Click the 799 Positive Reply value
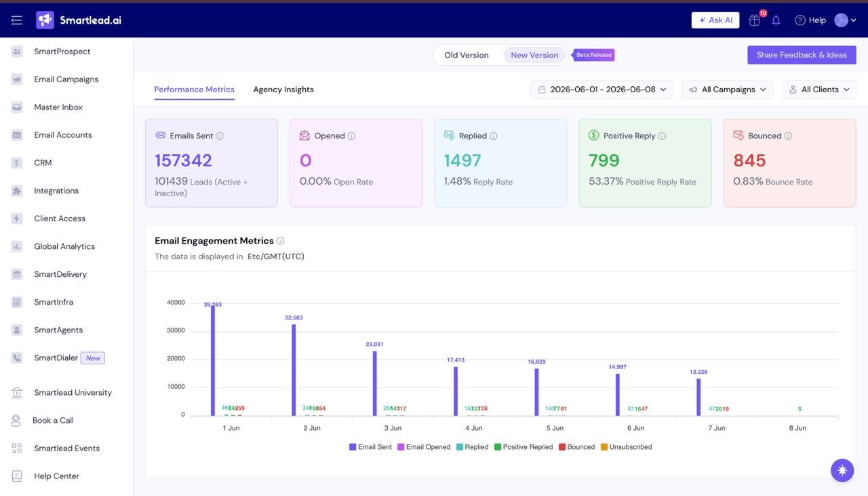The width and height of the screenshot is (868, 496). (x=604, y=161)
